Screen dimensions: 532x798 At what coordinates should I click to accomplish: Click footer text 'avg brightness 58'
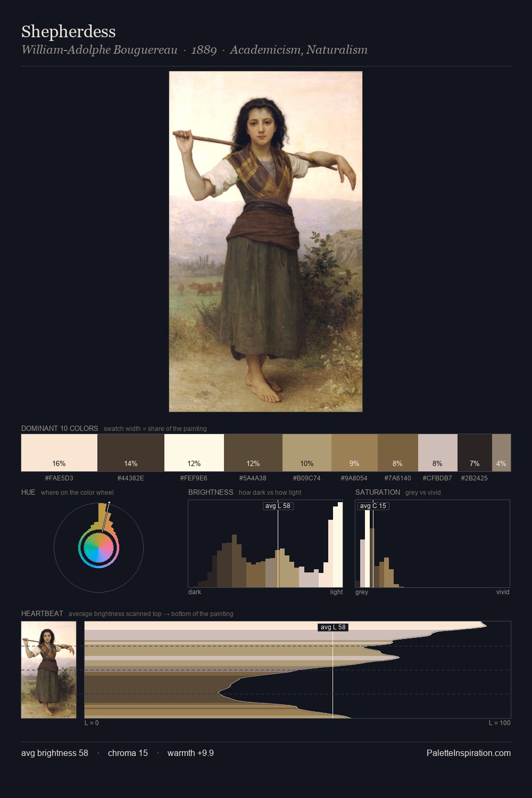[x=55, y=753]
